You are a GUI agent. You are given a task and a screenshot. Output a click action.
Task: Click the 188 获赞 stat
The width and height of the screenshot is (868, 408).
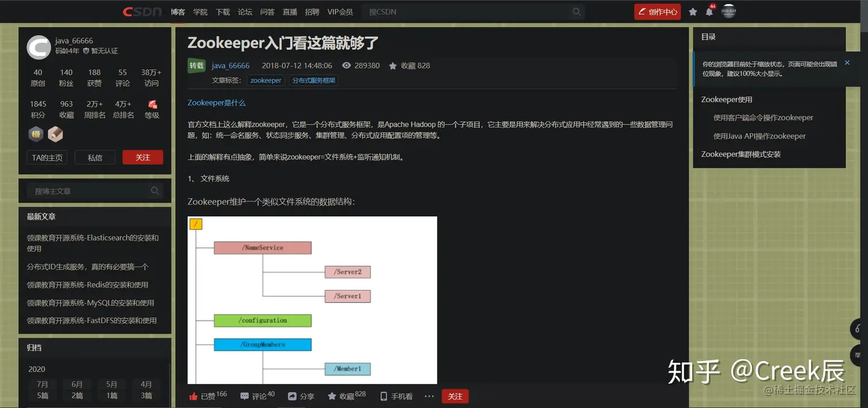94,77
